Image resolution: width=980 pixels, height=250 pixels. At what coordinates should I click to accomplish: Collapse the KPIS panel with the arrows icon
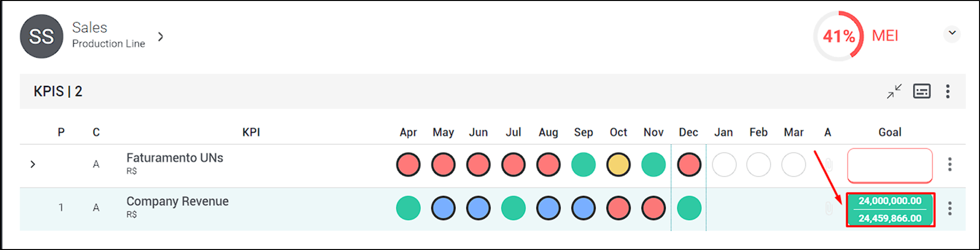pos(894,91)
